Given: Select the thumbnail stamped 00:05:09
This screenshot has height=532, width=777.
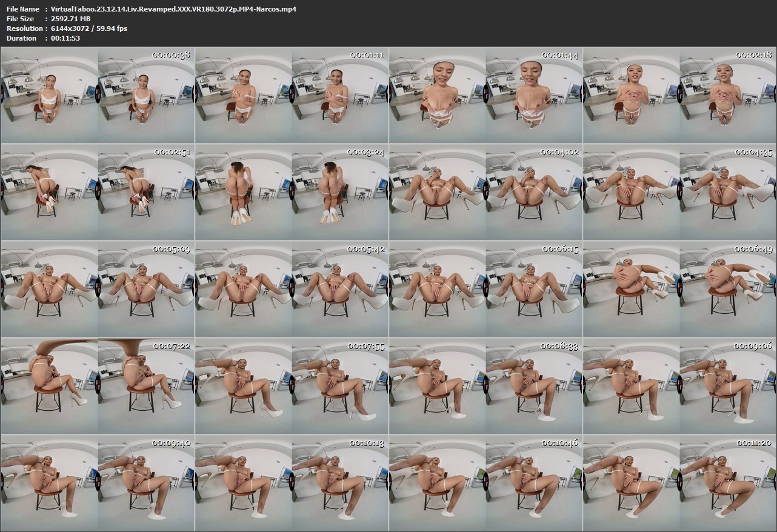Looking at the screenshot, I should [x=98, y=289].
